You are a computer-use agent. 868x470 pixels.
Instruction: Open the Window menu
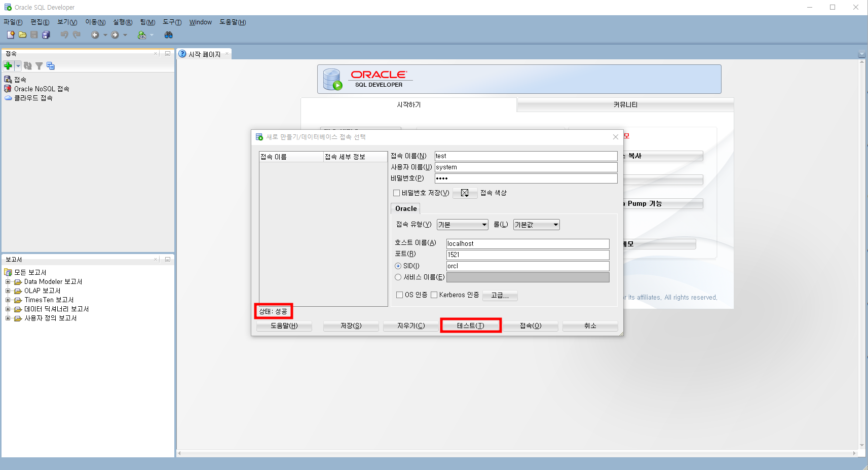[x=201, y=22]
